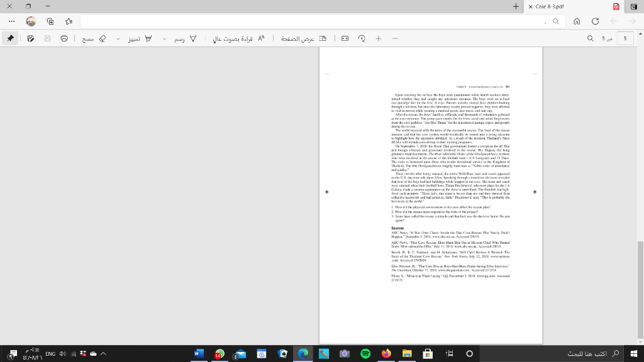
Task: Open browser settings and more menu
Action: 11,21
